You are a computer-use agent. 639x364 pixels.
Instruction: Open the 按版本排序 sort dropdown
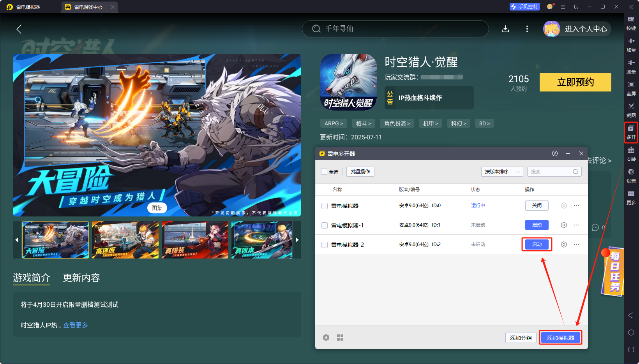pos(502,172)
